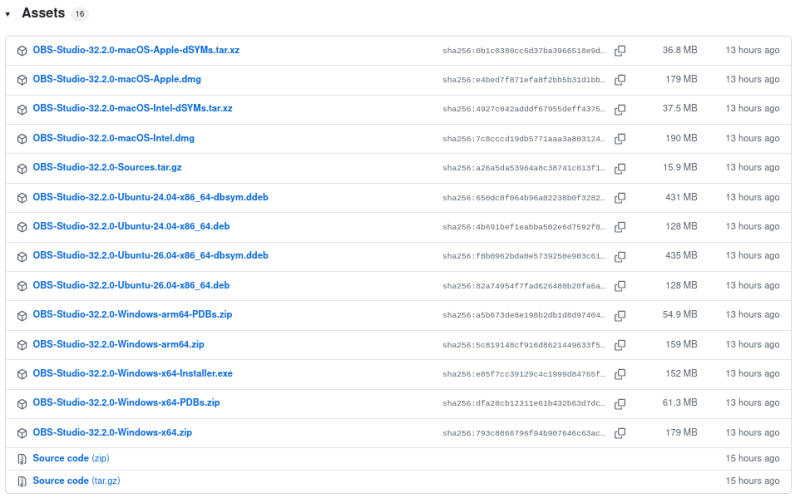
Task: Click sha256 hash starting a26a5da53964a8c3
Action: [x=523, y=168]
